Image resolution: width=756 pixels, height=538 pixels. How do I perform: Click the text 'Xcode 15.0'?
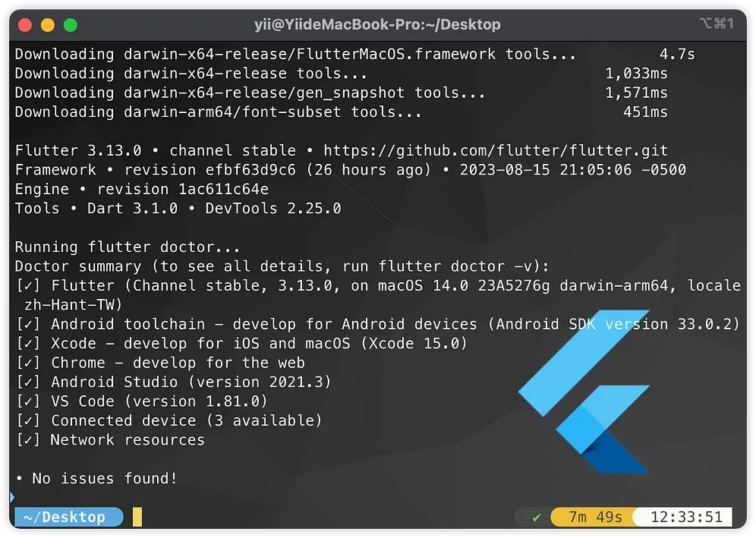[414, 343]
